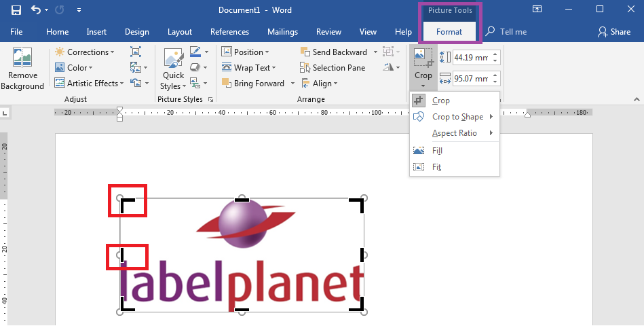Switch to the Insert tab
This screenshot has width=644, height=326.
click(x=96, y=32)
